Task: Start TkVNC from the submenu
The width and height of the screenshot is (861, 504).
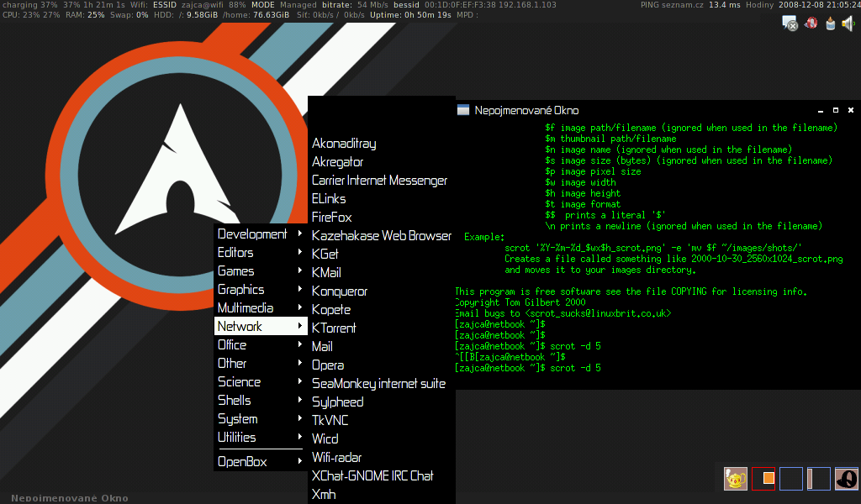Action: (382, 420)
